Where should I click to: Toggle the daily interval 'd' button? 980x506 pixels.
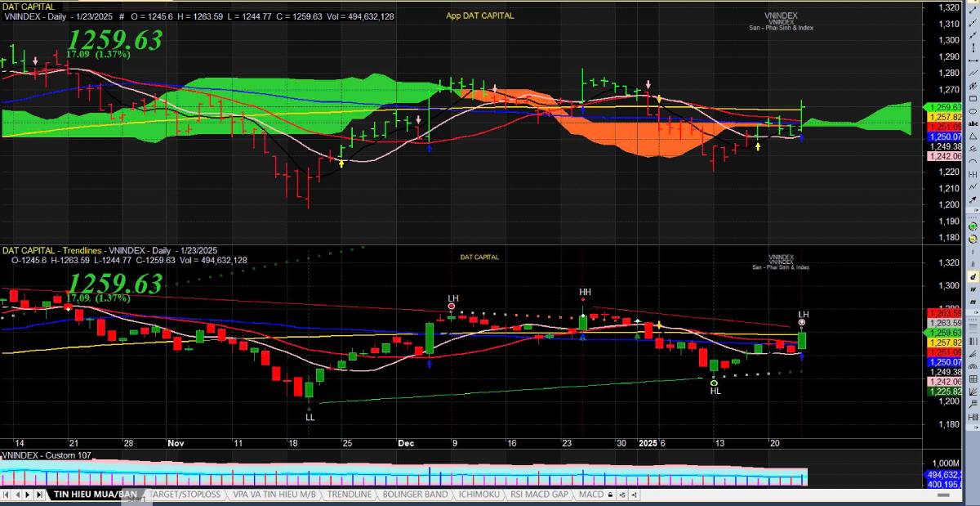pyautogui.click(x=973, y=277)
